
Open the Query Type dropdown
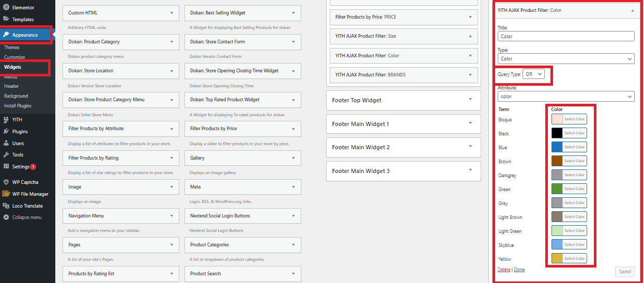533,74
